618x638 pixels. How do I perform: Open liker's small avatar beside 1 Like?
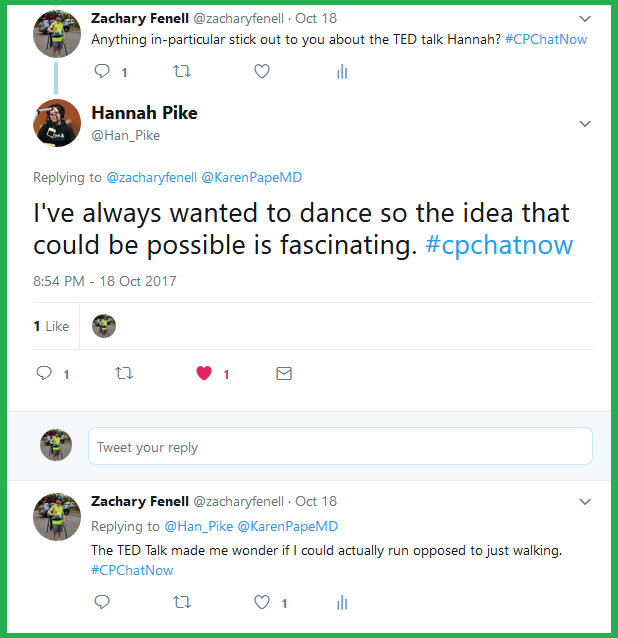pos(104,326)
